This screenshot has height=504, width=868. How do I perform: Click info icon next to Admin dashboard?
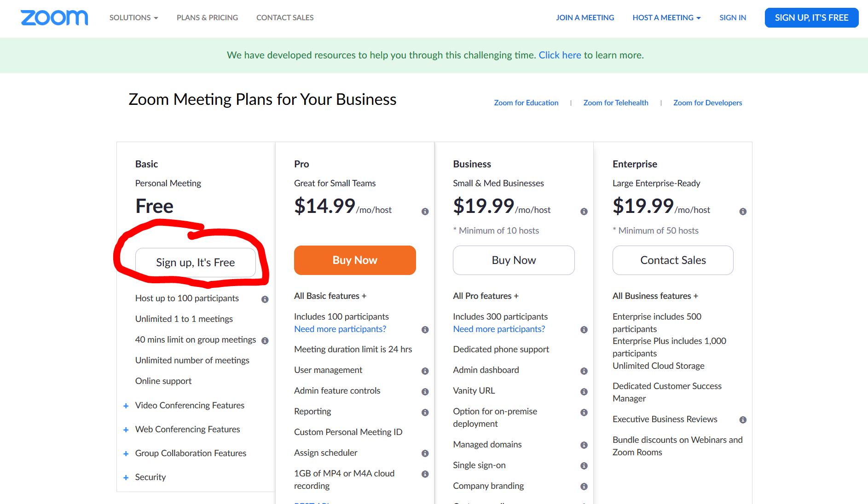click(584, 371)
